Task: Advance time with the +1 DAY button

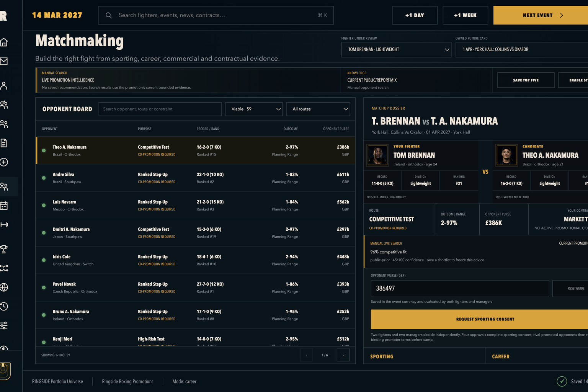Action: (x=415, y=15)
